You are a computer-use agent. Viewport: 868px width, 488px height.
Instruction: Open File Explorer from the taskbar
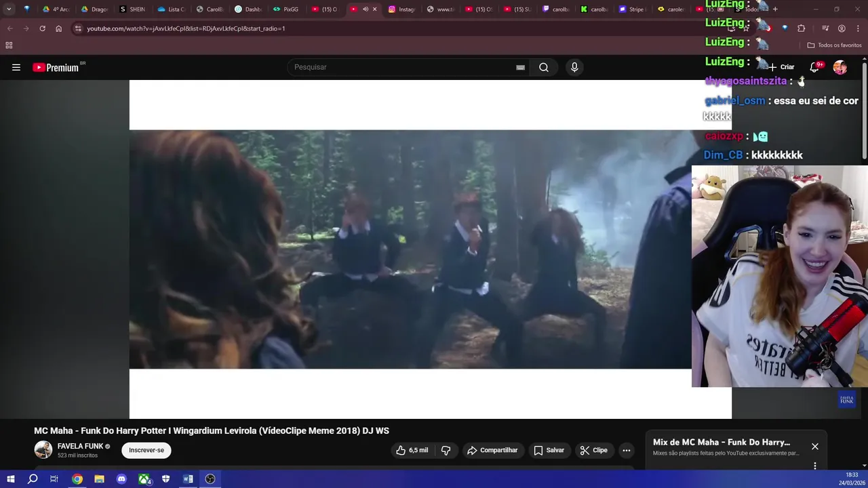99,479
